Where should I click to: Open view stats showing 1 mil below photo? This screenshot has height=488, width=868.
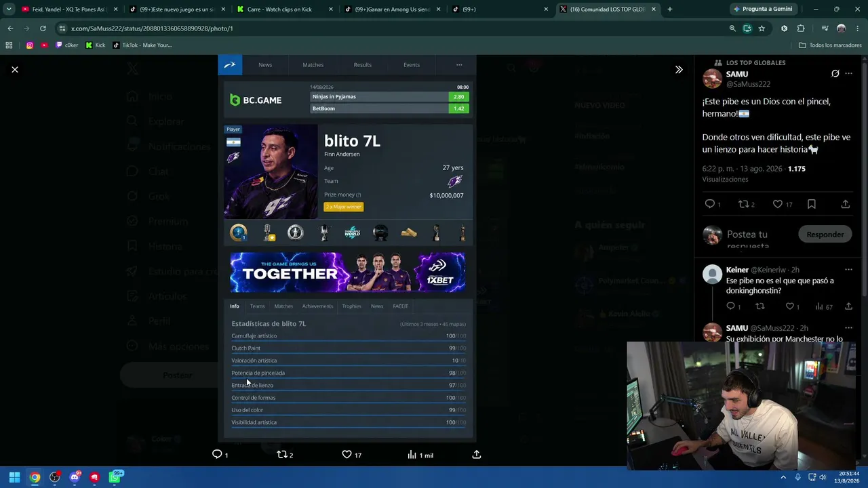(420, 455)
